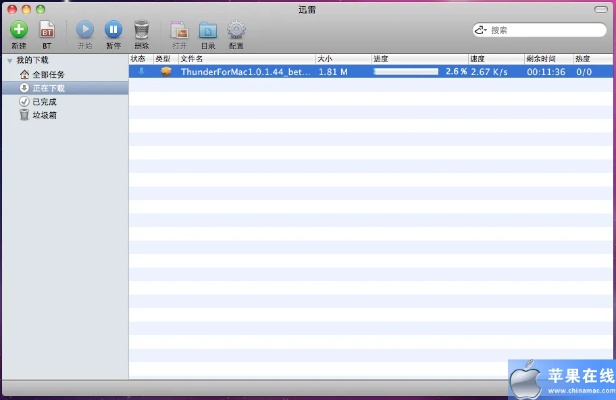Sort by 剩余时间 (Time remaining) column header
This screenshot has width=616, height=400.
(x=546, y=59)
